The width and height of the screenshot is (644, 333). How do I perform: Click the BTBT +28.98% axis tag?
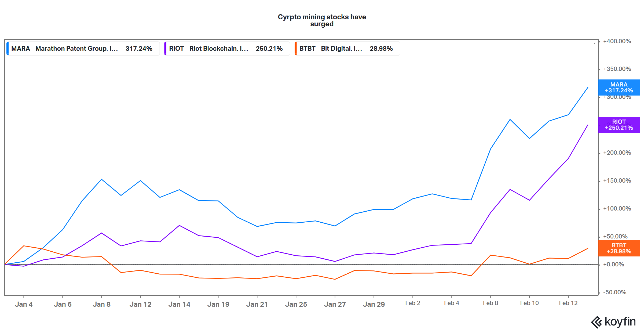[x=619, y=248]
